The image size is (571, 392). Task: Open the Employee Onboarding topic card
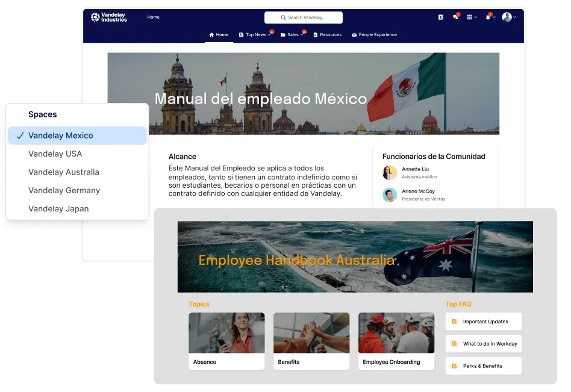[396, 340]
